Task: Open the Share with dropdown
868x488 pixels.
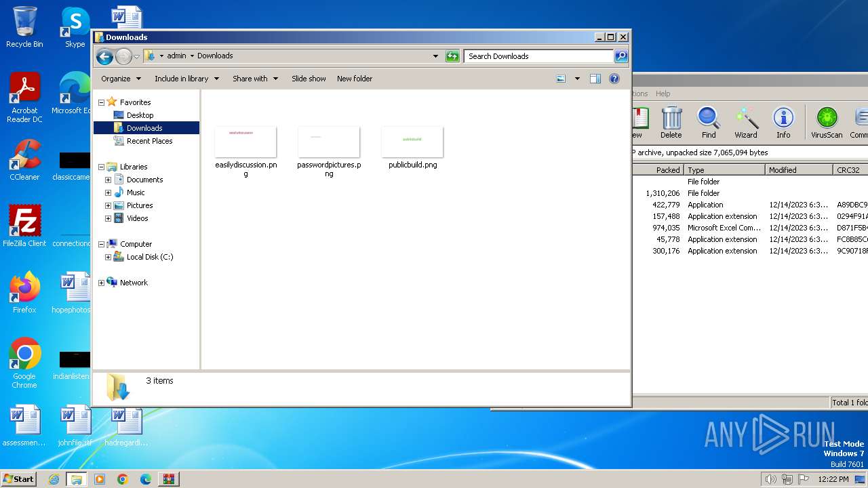Action: point(255,79)
